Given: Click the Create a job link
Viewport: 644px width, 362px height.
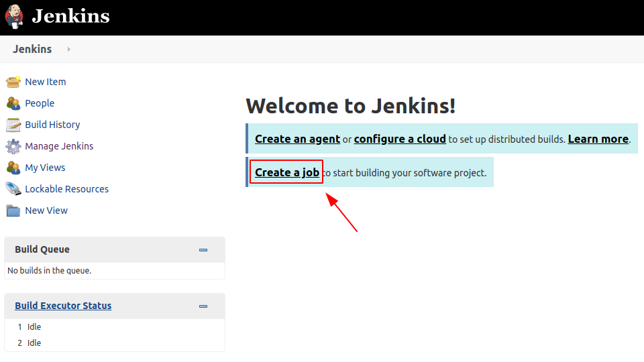Looking at the screenshot, I should [287, 172].
